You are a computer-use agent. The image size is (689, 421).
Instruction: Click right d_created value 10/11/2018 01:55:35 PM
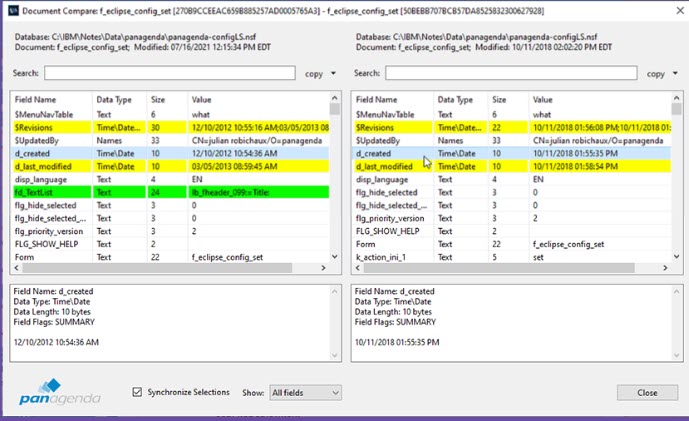575,154
